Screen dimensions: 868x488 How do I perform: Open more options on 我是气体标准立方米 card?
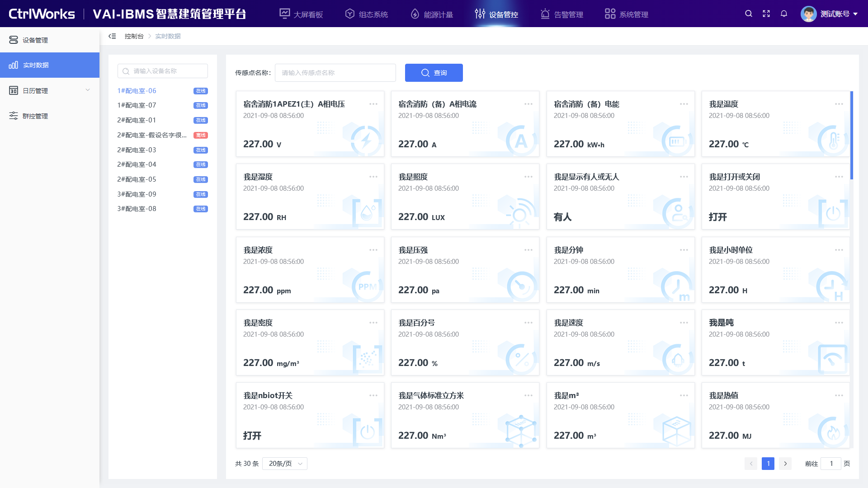tap(528, 395)
